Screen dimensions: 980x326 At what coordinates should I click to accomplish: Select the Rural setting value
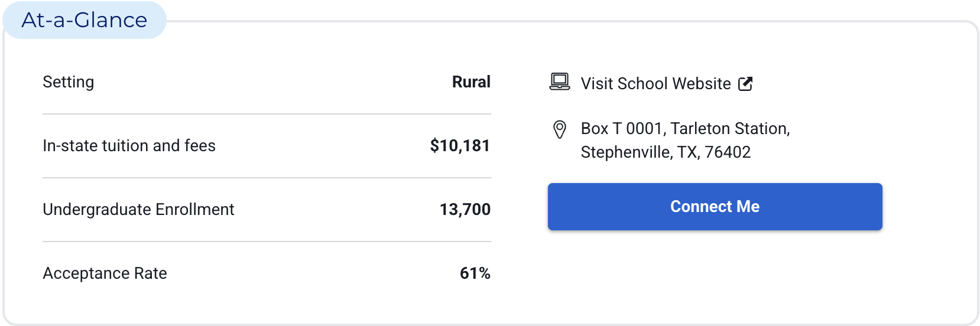(x=471, y=82)
